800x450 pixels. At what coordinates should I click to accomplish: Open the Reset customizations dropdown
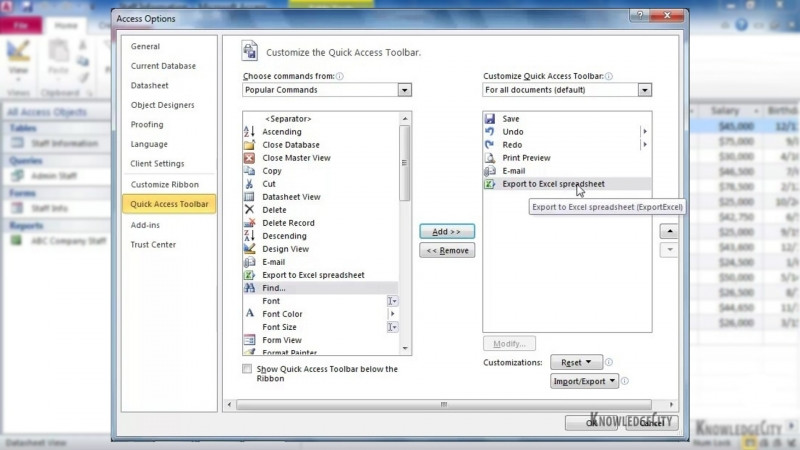576,362
